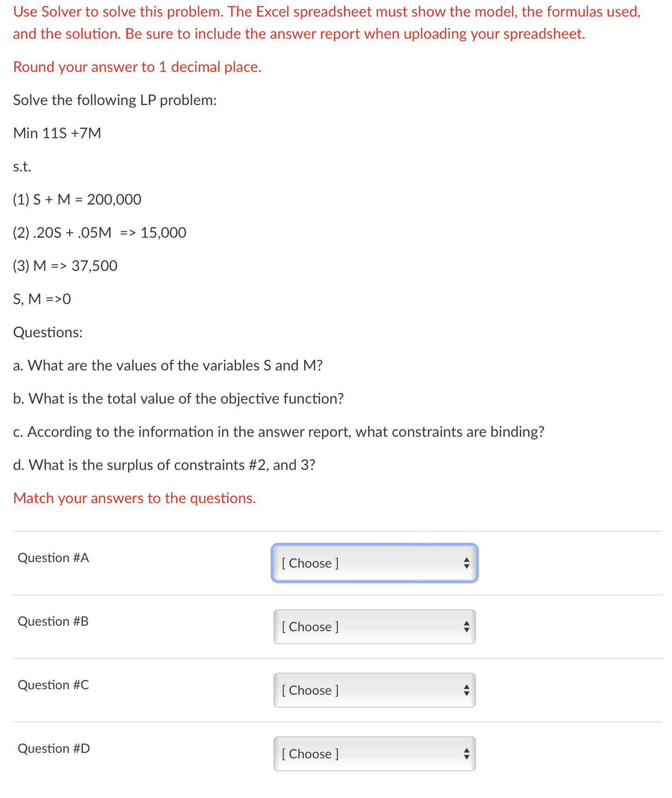Open the Question #B answer dropdown
Screen dimensions: 672x798
click(x=374, y=627)
